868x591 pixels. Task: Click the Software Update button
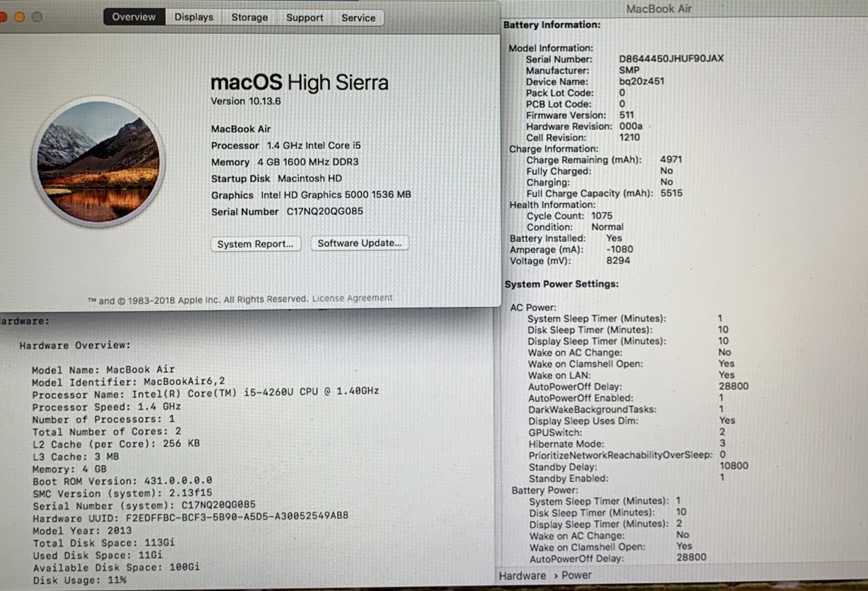[360, 243]
